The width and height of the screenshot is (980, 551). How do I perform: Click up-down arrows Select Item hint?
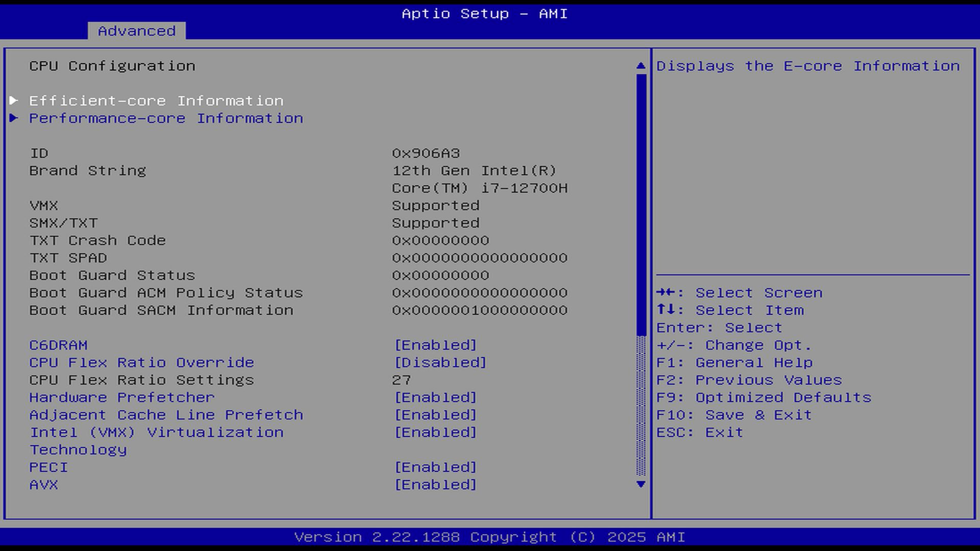tap(667, 310)
